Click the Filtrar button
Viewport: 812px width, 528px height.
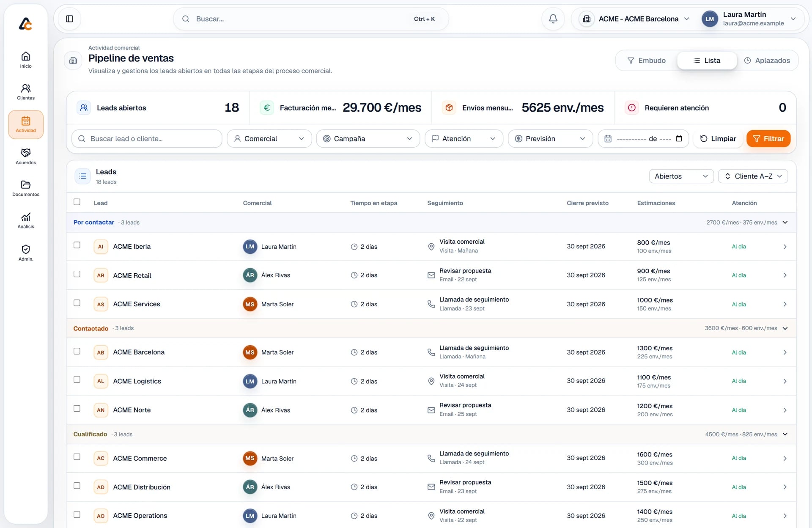point(768,138)
